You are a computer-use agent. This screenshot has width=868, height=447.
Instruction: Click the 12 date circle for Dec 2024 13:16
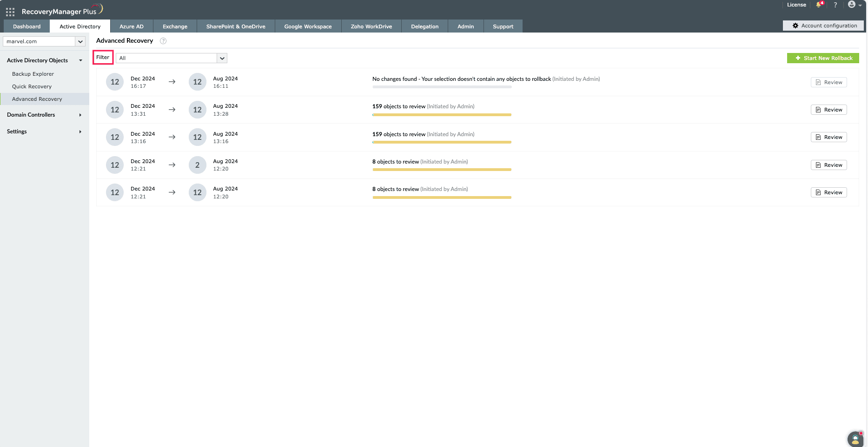tap(115, 137)
